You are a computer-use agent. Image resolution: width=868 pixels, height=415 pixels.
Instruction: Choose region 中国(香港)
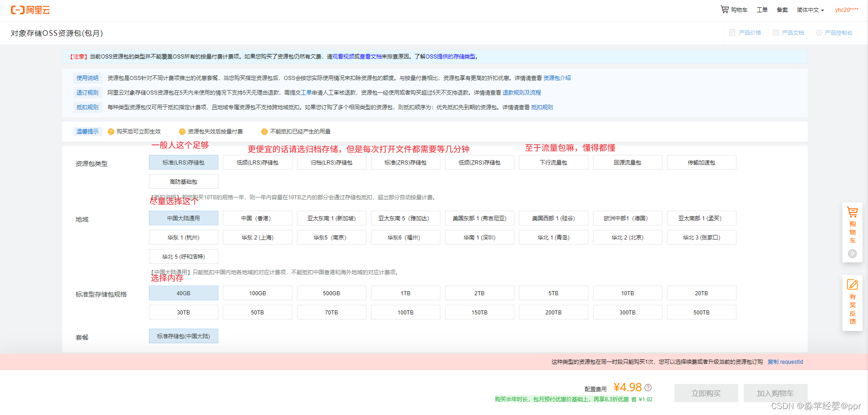[x=258, y=218]
